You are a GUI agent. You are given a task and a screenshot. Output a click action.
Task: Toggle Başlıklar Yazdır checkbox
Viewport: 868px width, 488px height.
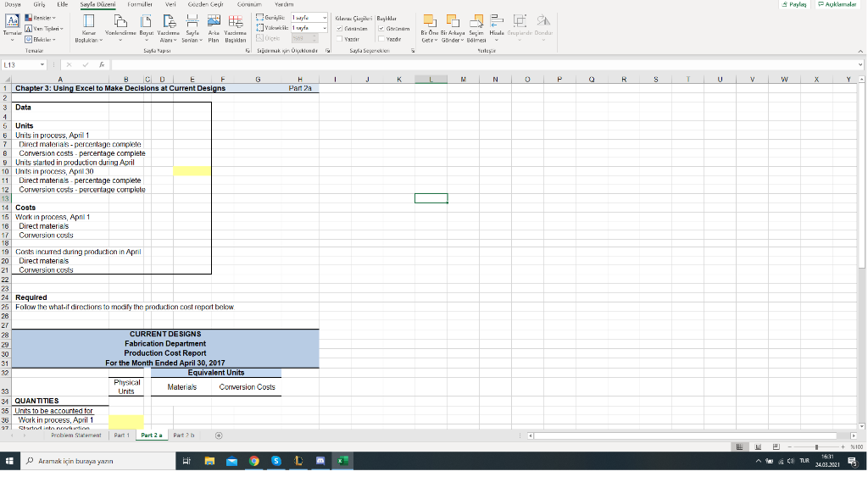(381, 39)
